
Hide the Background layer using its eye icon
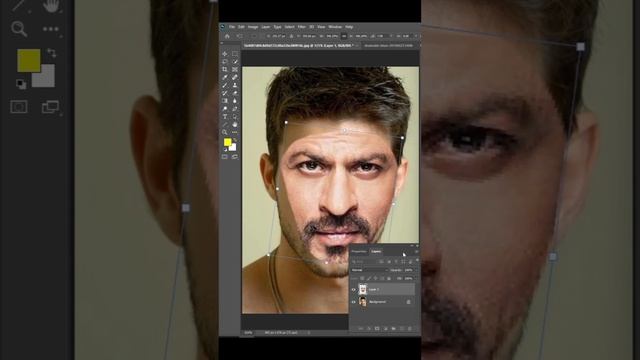click(x=353, y=302)
